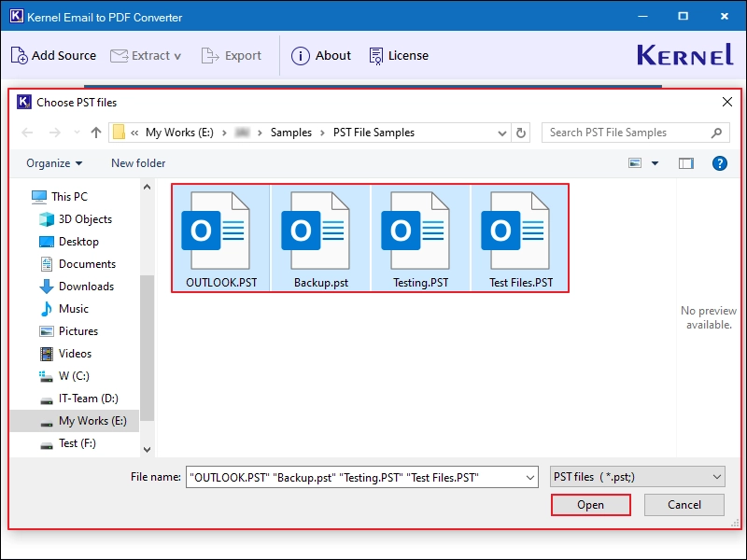Image resolution: width=747 pixels, height=560 pixels.
Task: Open Downloads in navigation pane
Action: point(77,287)
